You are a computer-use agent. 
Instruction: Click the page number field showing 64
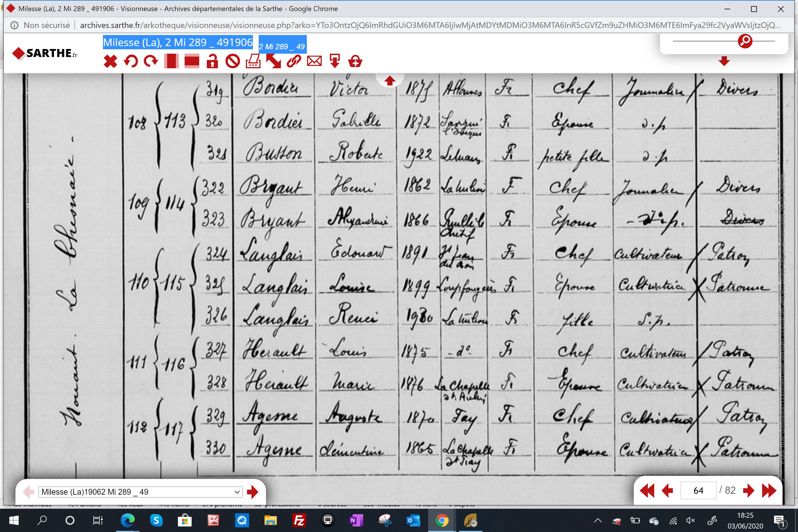point(698,491)
